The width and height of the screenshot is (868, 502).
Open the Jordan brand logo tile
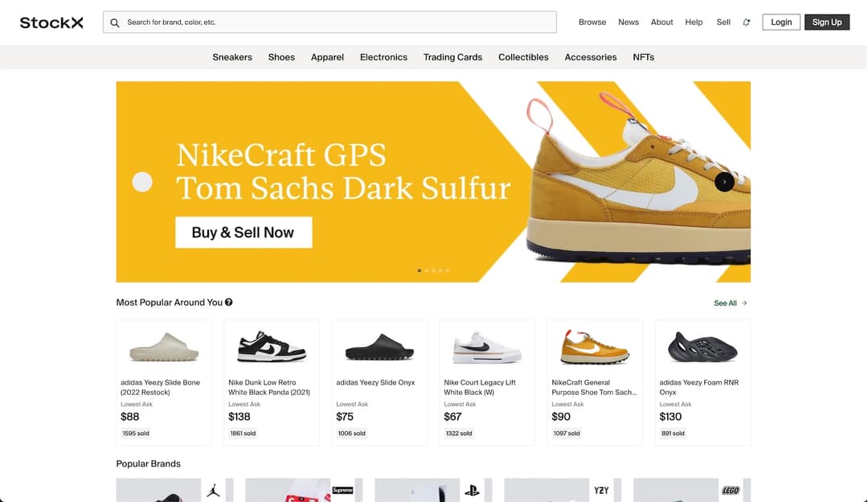pyautogui.click(x=213, y=490)
